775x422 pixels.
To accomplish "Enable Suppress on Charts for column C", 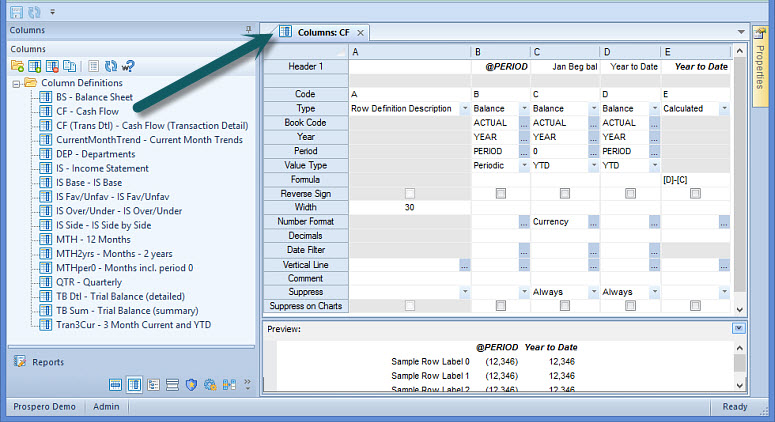I will click(564, 305).
